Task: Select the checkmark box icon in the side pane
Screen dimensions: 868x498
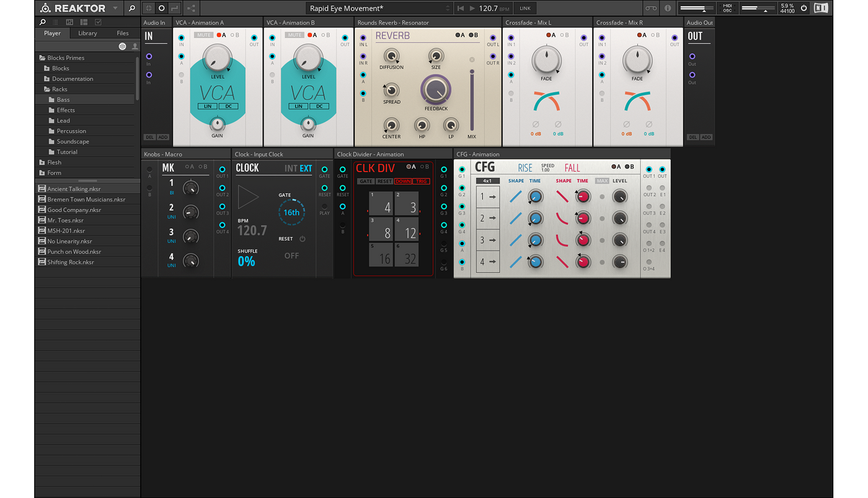Action: pos(98,22)
